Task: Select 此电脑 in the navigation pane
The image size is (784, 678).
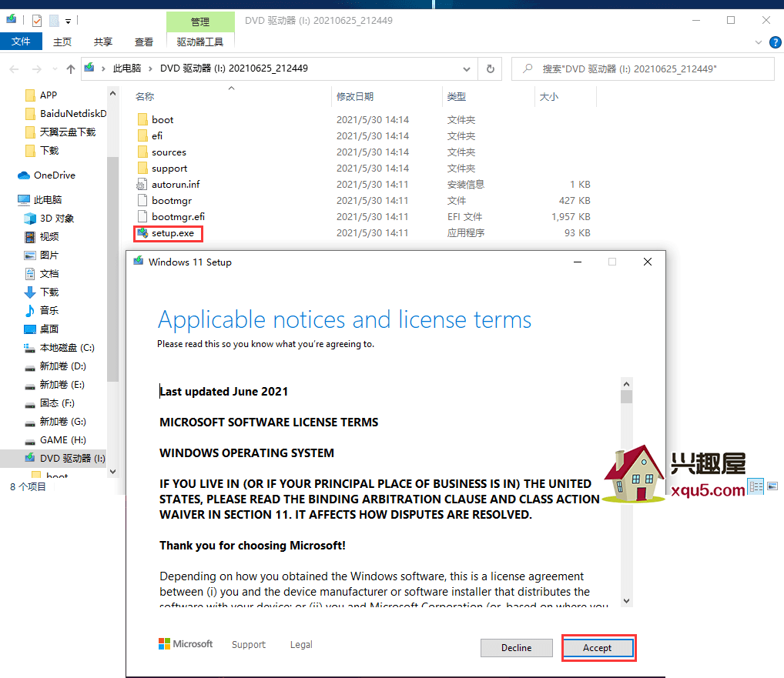Action: coord(40,200)
